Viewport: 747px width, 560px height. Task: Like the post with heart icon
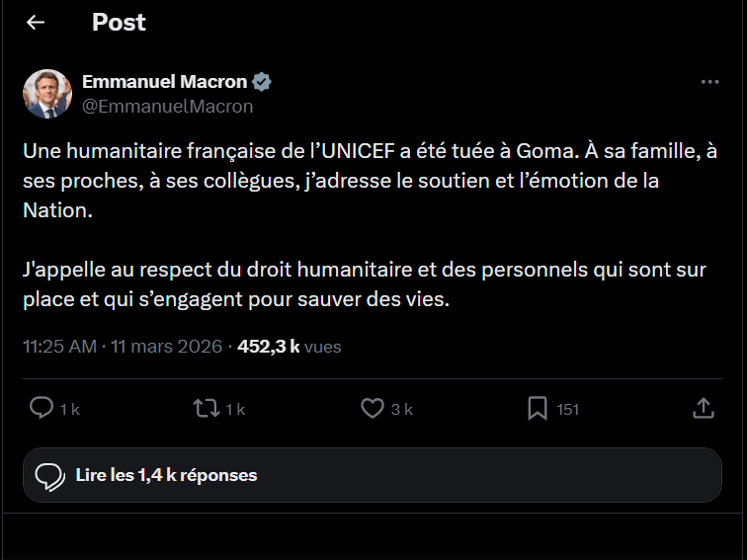coord(372,408)
